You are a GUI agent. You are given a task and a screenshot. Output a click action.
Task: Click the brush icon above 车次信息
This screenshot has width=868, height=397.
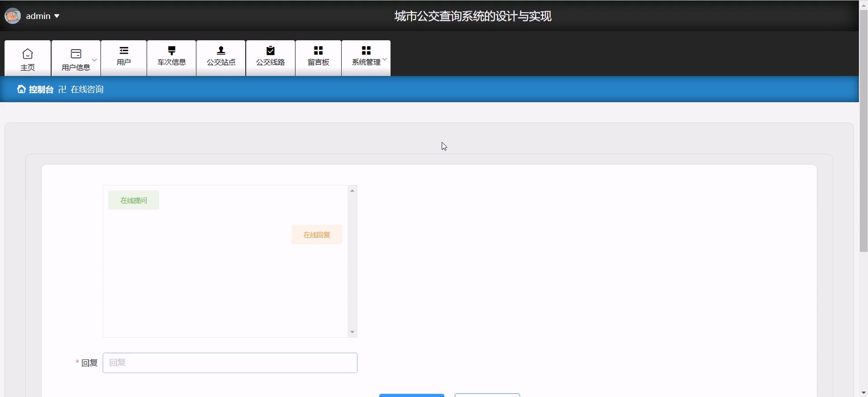172,51
